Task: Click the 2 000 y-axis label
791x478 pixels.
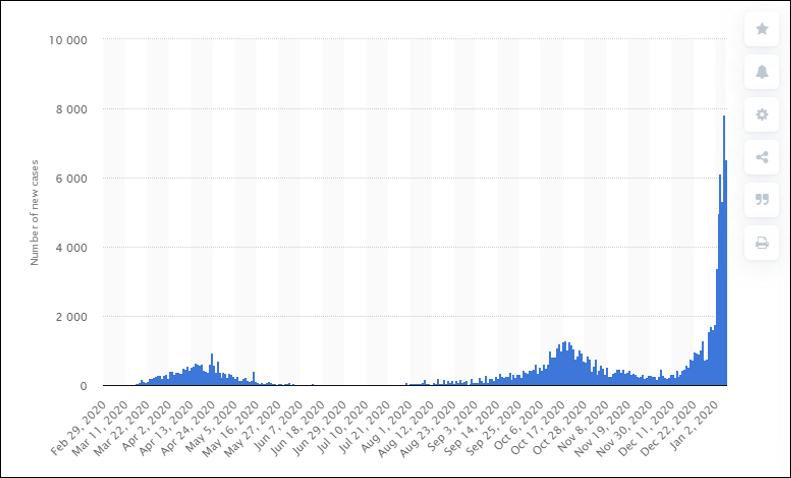Action: [x=72, y=317]
